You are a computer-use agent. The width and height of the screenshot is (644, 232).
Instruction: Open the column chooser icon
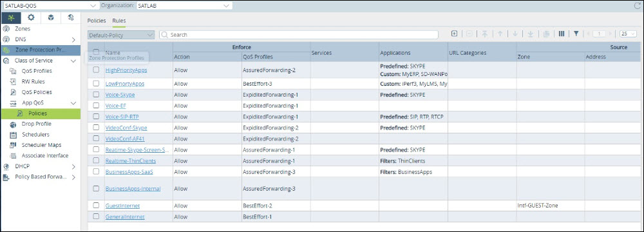562,34
